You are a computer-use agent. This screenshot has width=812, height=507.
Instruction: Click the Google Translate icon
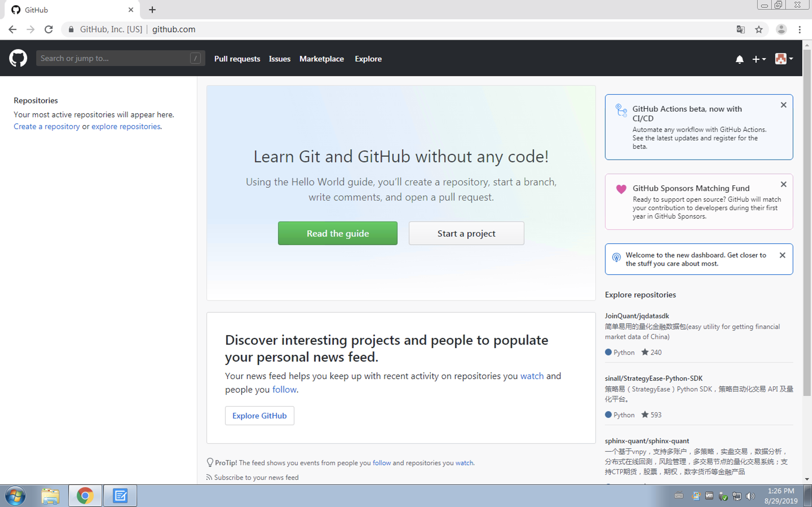(741, 30)
